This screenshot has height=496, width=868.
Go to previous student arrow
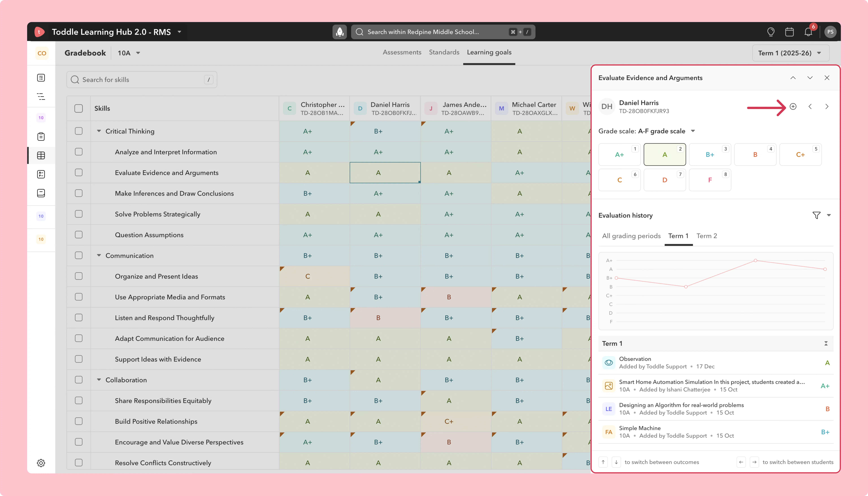click(x=810, y=106)
